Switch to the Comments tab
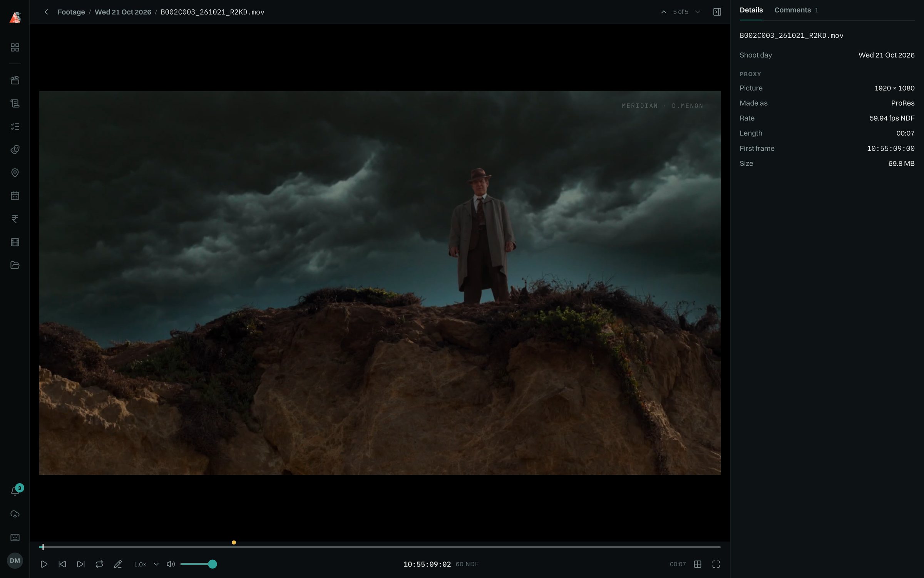 [796, 10]
